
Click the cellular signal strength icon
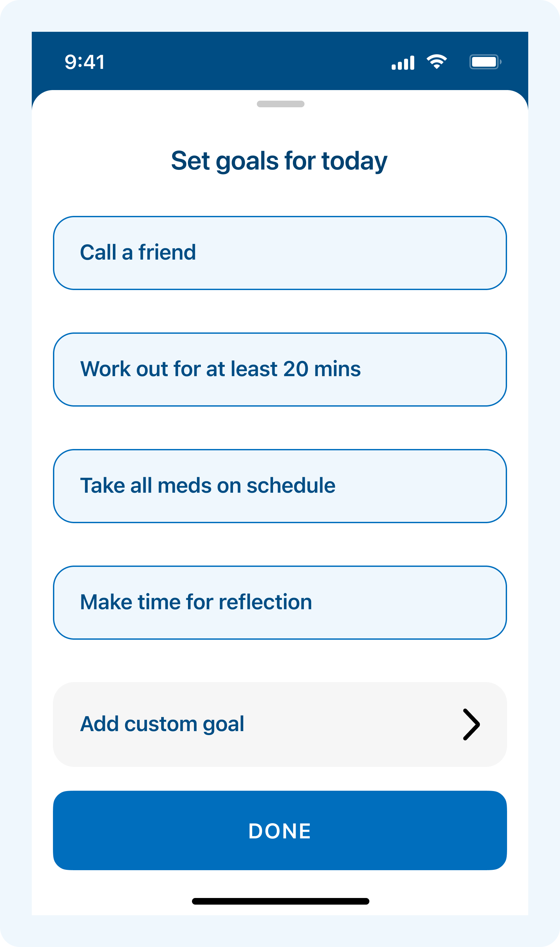(x=403, y=62)
